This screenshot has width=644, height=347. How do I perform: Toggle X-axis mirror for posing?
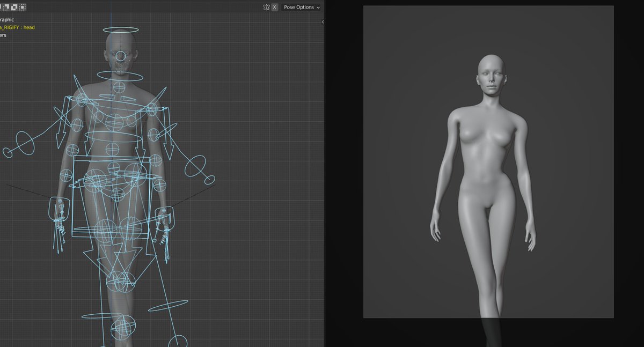tap(275, 8)
